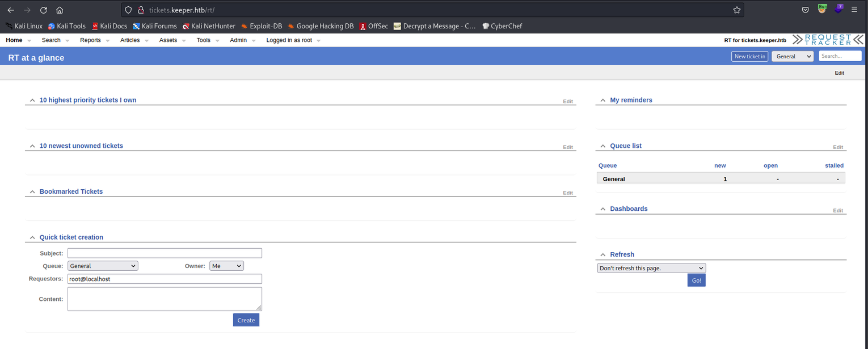The image size is (868, 349).
Task: Open the General queue link
Action: point(614,179)
